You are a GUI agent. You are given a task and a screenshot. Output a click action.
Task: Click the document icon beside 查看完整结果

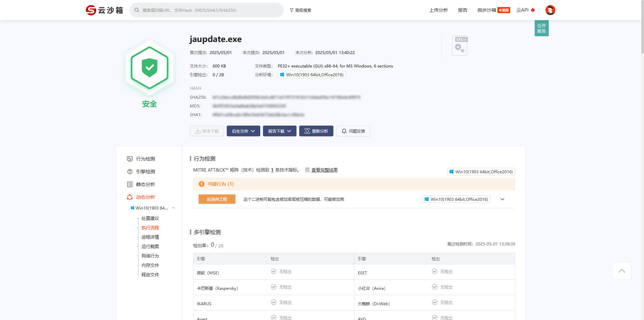click(x=307, y=170)
